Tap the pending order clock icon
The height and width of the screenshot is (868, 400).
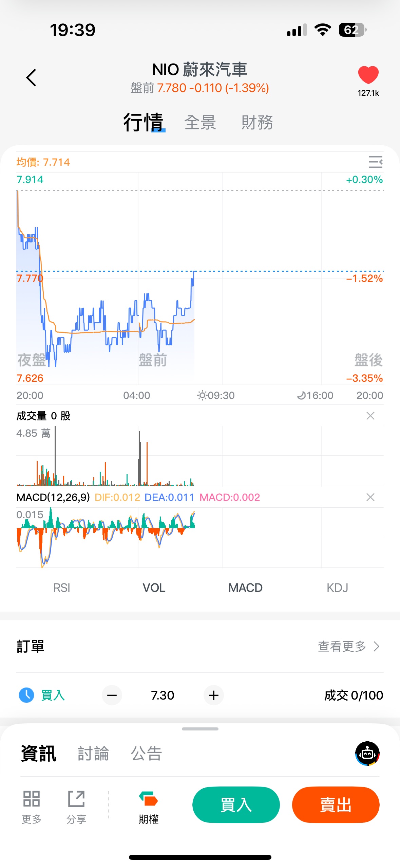(x=26, y=695)
